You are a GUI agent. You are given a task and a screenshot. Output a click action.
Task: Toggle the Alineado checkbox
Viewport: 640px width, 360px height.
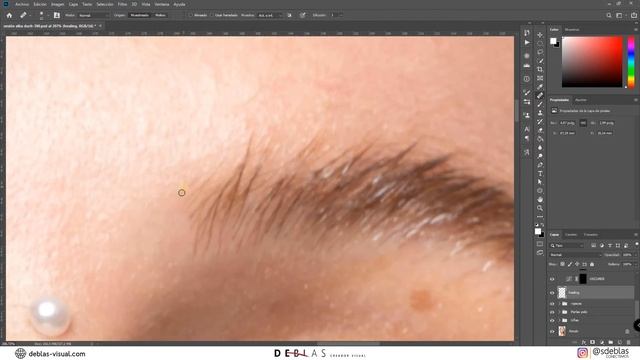pos(191,15)
